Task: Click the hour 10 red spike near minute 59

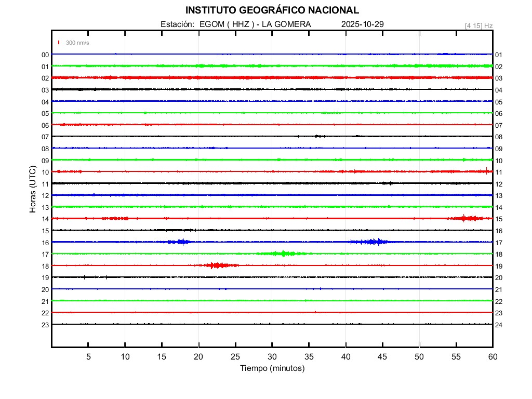Action: [486, 171]
